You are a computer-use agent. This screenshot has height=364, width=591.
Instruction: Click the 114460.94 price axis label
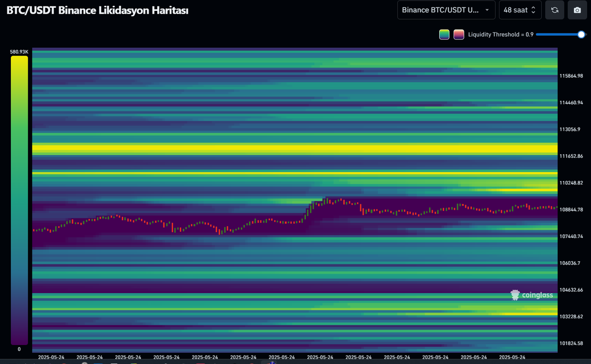pos(571,103)
